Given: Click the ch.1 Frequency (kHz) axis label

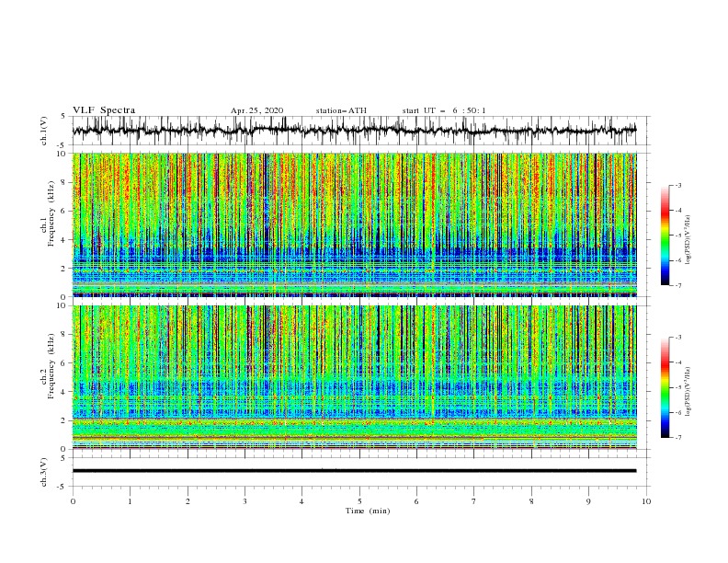Looking at the screenshot, I should (48, 213).
